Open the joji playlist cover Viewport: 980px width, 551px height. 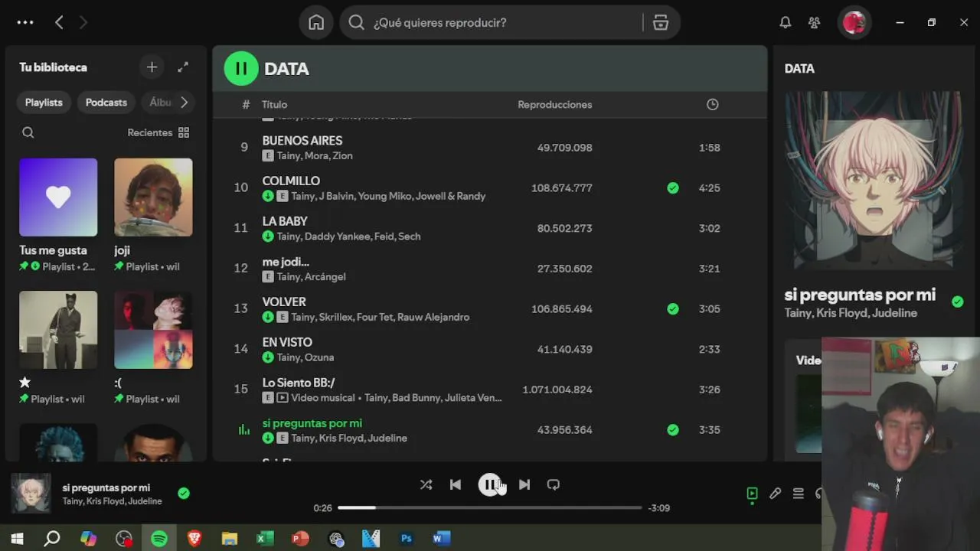click(153, 197)
